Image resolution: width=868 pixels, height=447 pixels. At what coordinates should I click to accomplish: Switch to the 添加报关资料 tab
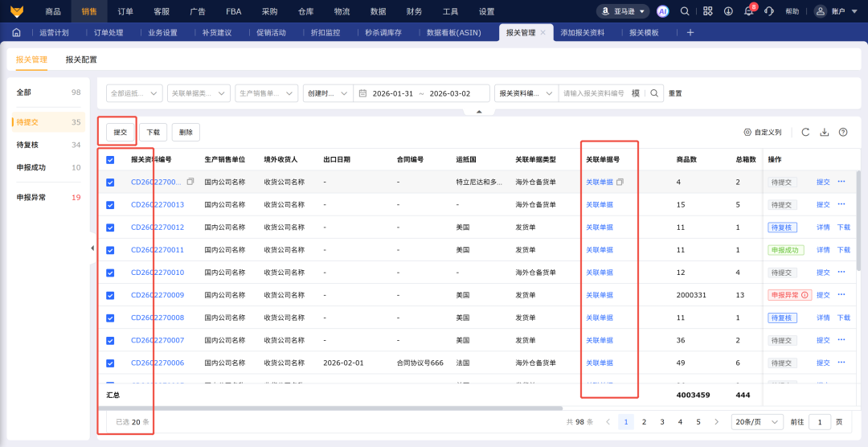click(583, 33)
